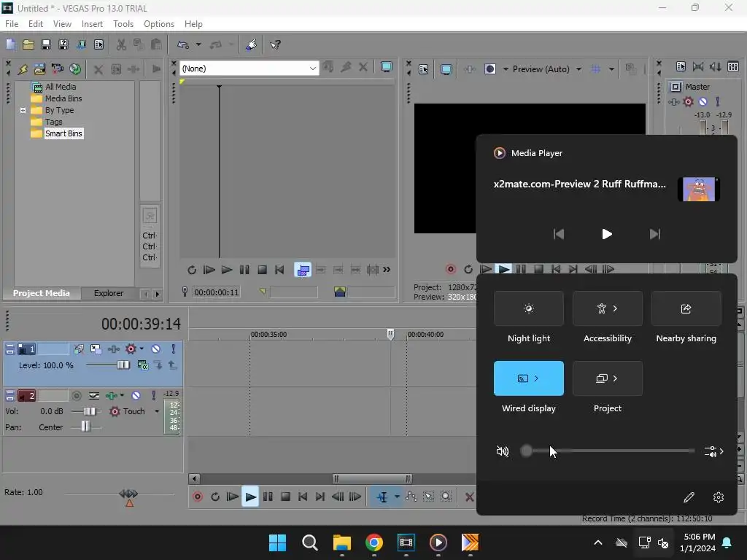Open the Edit menu

35,24
